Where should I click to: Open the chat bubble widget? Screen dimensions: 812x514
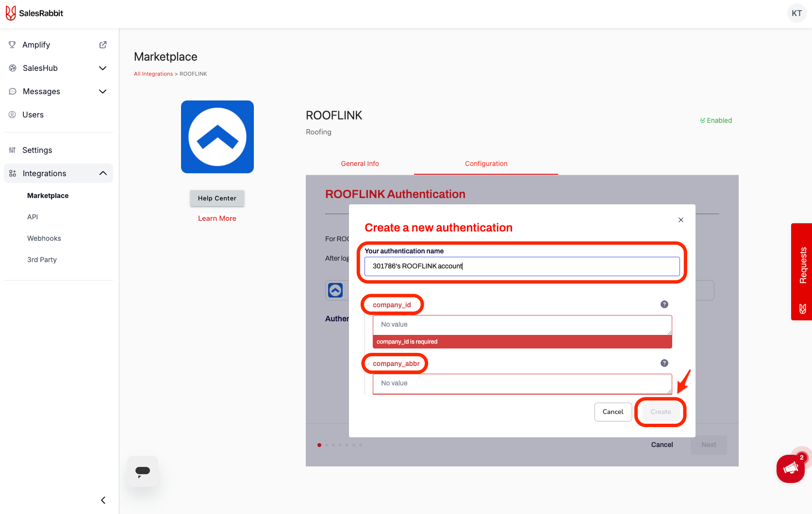[x=143, y=471]
